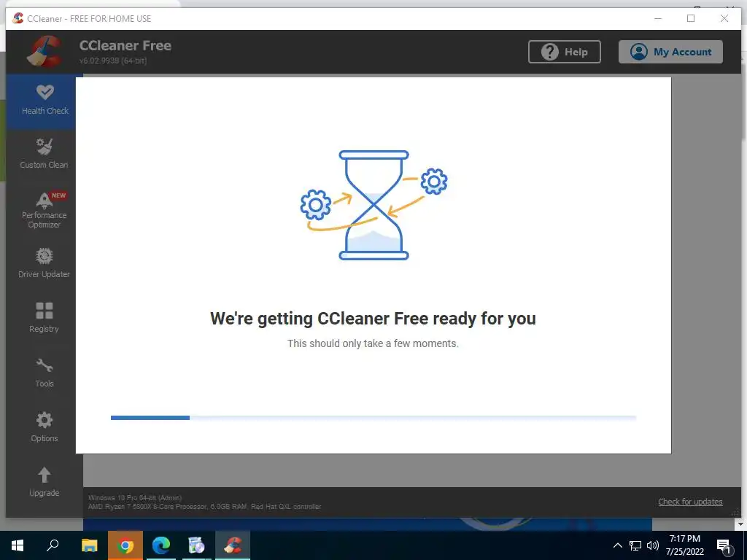Screen dimensions: 747x560
Task: Click 'This should only take a few moments' text
Action: click(373, 343)
